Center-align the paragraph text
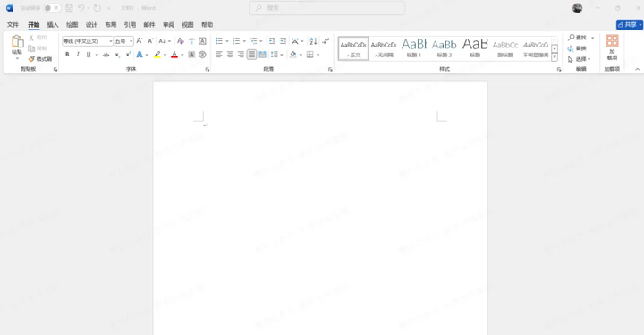 click(230, 55)
